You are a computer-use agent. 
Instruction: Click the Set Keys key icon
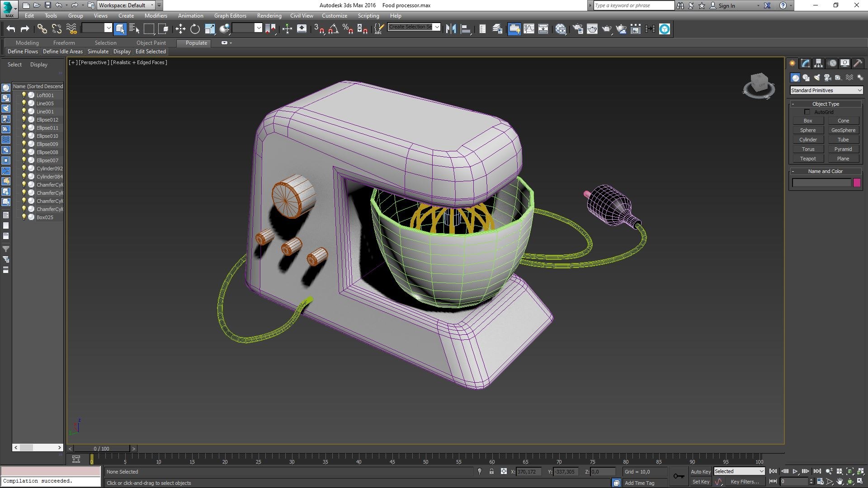[x=679, y=476]
